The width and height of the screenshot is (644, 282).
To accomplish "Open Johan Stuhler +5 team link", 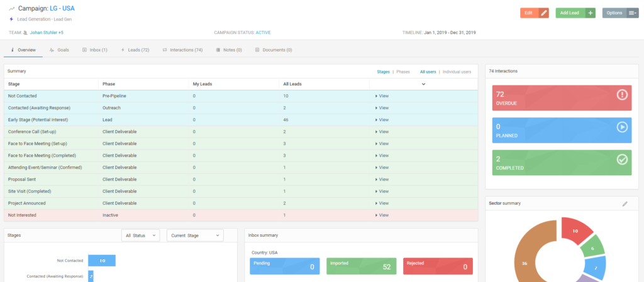I will (47, 33).
